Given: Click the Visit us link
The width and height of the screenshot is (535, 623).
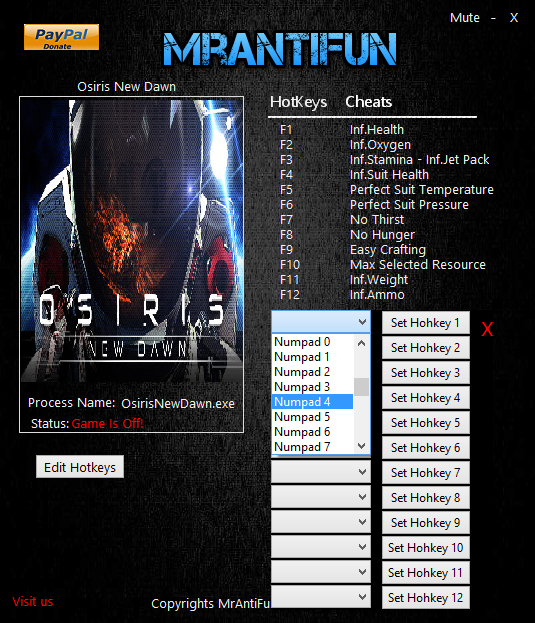Looking at the screenshot, I should tap(33, 602).
